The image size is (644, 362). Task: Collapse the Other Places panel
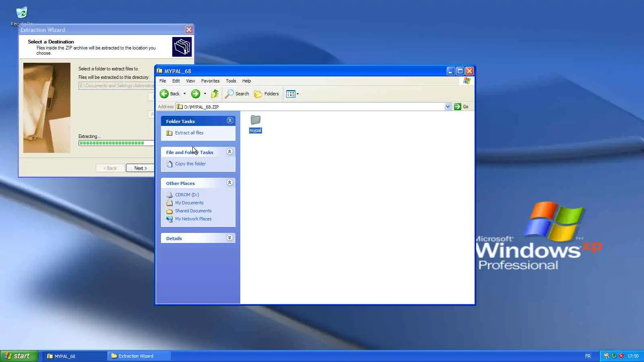pyautogui.click(x=229, y=183)
